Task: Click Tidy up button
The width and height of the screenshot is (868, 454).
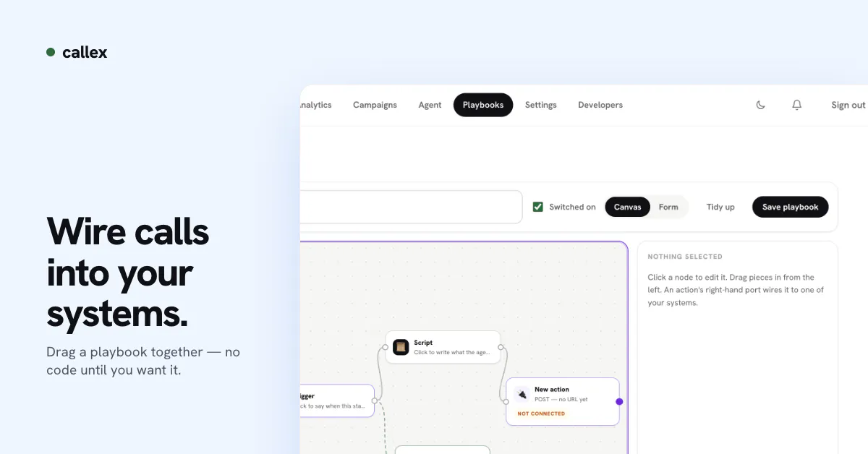Action: pos(720,207)
